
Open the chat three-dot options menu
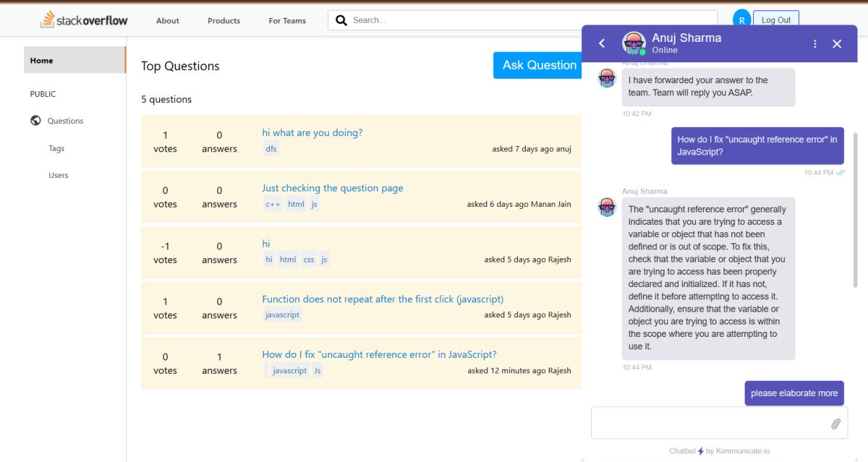(x=815, y=43)
